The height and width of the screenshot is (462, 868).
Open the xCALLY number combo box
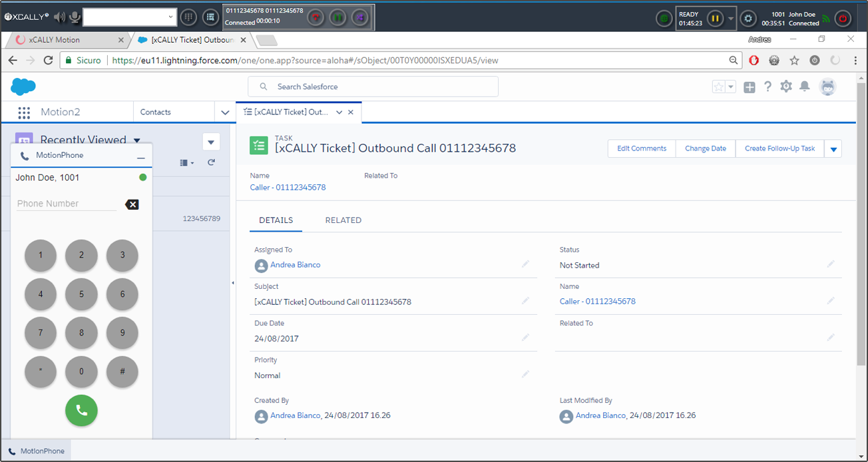pos(130,17)
